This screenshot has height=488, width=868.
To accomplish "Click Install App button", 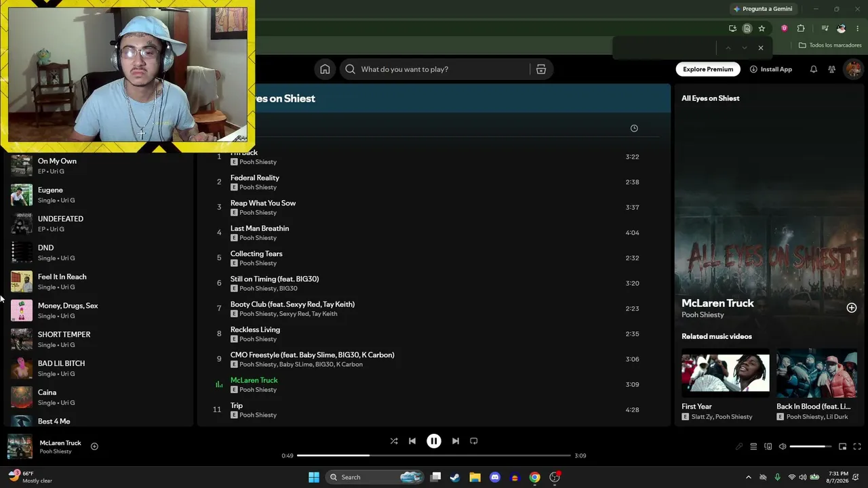I will (771, 69).
